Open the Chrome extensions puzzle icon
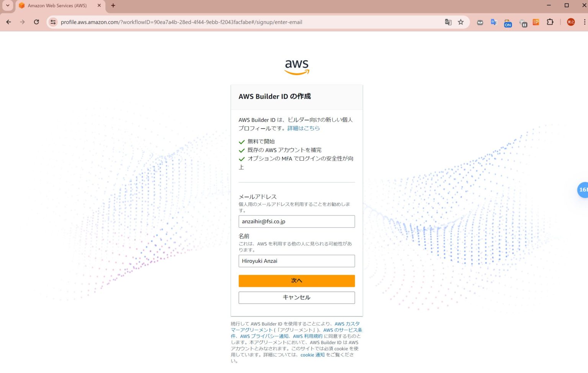Viewport: 588px width, 373px height. pyautogui.click(x=550, y=22)
